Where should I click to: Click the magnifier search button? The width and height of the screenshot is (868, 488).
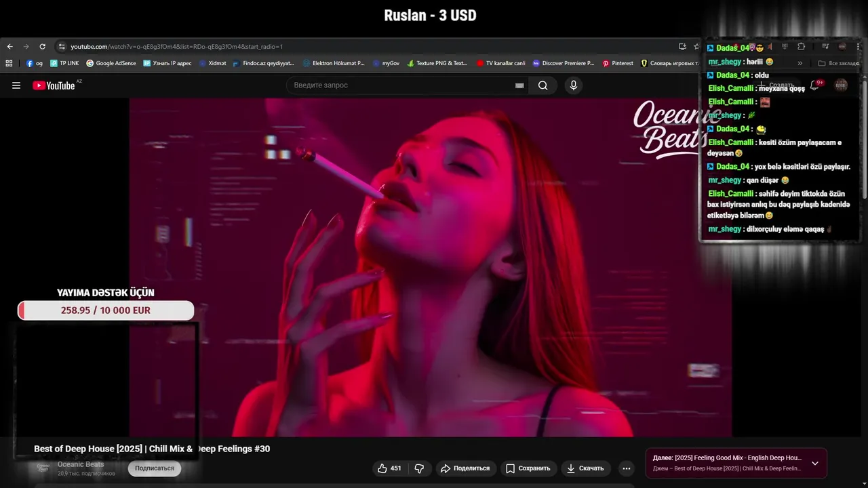pyautogui.click(x=543, y=85)
